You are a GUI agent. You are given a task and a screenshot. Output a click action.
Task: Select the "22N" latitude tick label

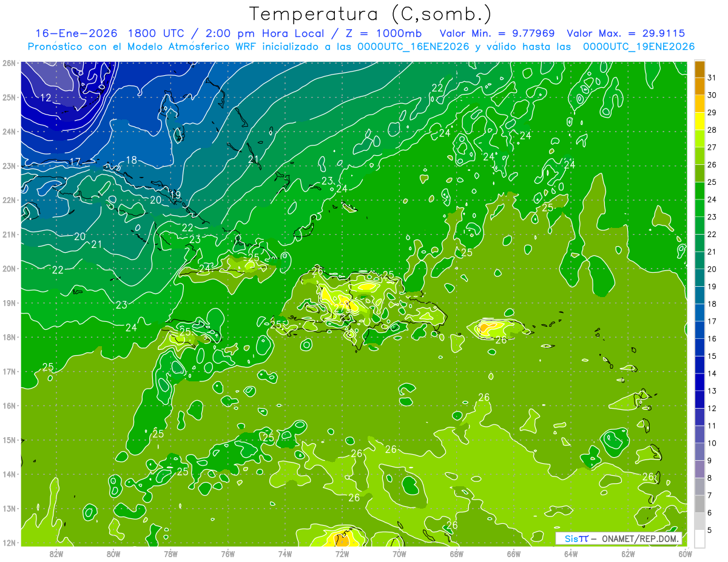click(9, 199)
